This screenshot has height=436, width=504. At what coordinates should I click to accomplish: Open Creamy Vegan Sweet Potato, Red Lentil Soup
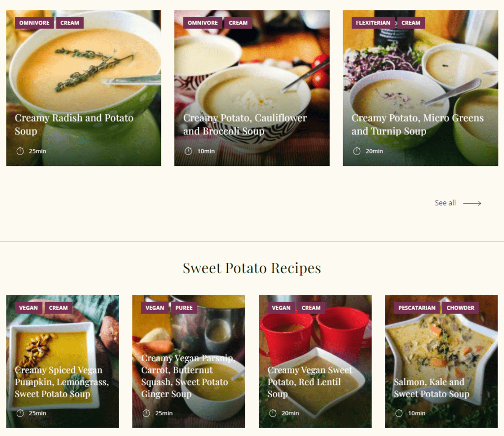tap(310, 382)
